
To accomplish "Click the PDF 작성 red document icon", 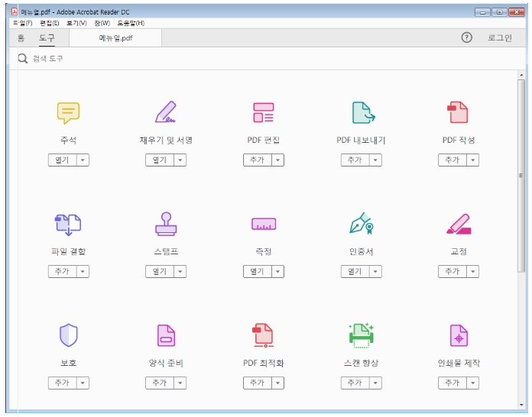I will pyautogui.click(x=457, y=112).
